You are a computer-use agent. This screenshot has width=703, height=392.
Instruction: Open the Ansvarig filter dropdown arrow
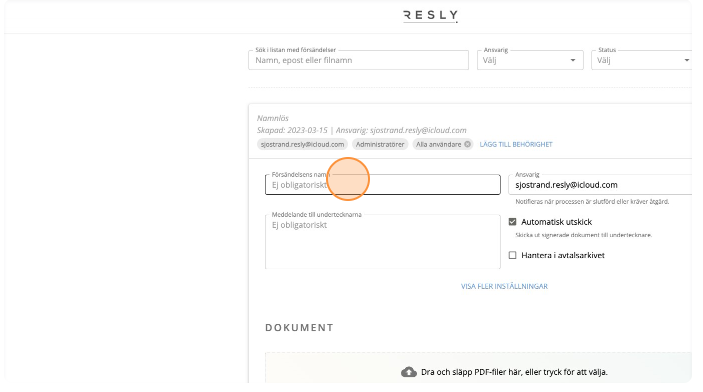coord(573,60)
